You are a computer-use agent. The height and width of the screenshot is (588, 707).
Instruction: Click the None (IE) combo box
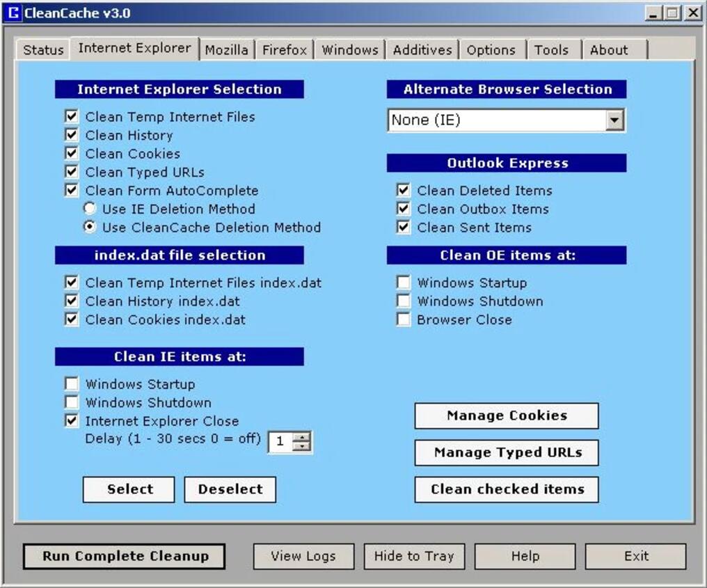[x=507, y=120]
